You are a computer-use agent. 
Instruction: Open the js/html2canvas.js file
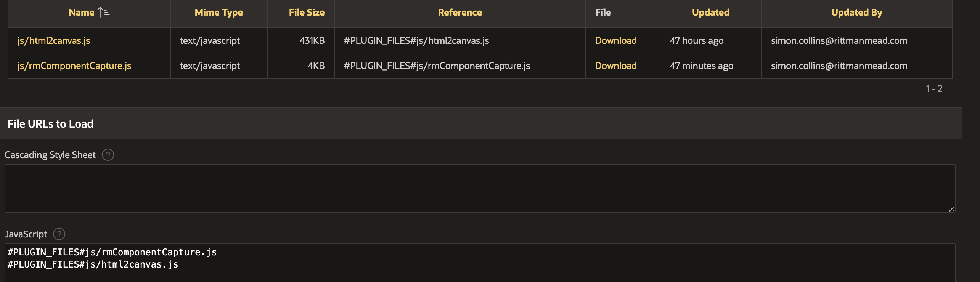click(x=53, y=40)
